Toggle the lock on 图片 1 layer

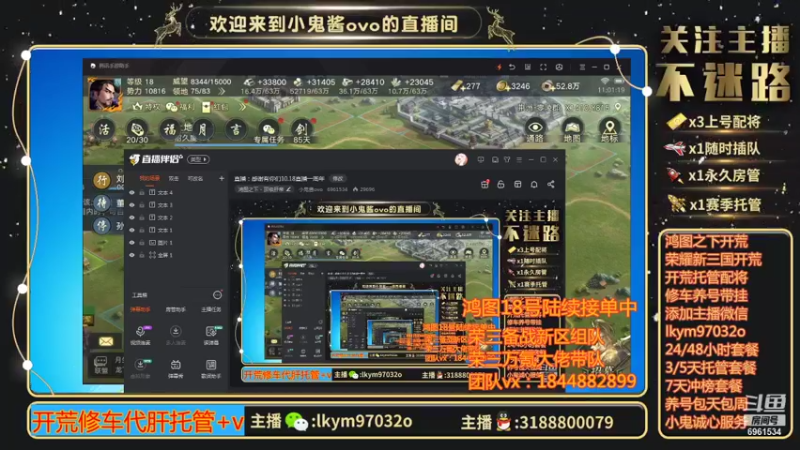(x=142, y=242)
